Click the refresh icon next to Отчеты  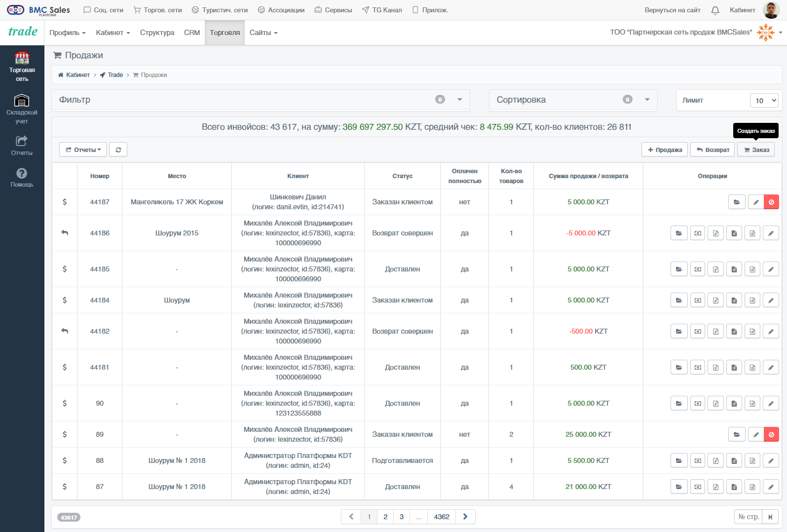(118, 150)
